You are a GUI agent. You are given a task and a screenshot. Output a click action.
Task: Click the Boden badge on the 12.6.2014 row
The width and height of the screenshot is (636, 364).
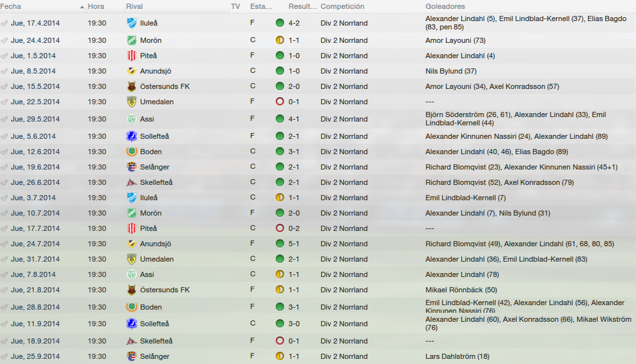131,152
